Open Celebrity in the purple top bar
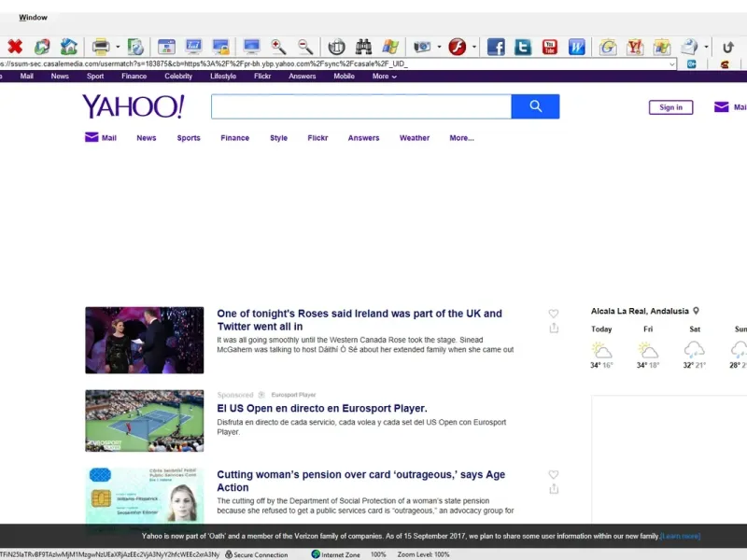 click(178, 77)
